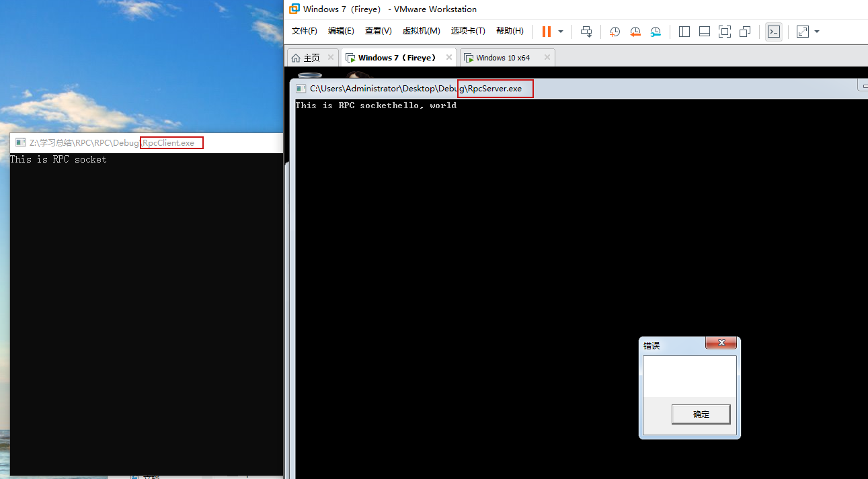Suspend the running virtual machine
This screenshot has height=479, width=868.
coord(545,32)
